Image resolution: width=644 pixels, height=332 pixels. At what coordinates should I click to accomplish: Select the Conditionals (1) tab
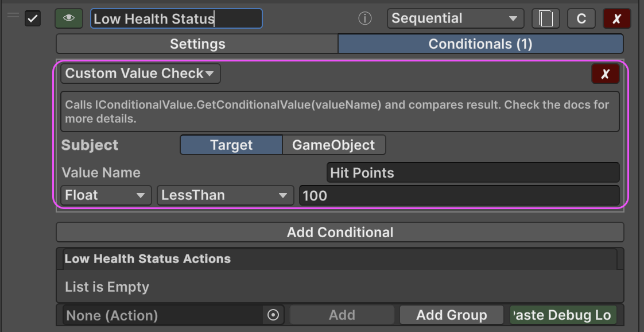coord(480,44)
